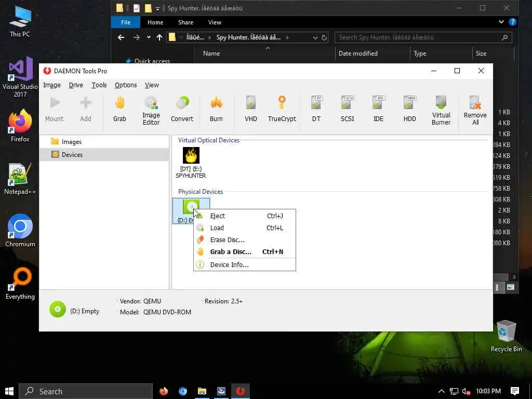Open the Notepad++ desktop shortcut
The image size is (532, 399).
(x=20, y=179)
